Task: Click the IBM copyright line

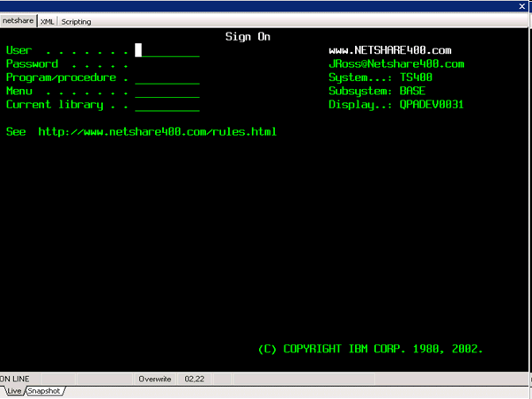Action: [370, 349]
